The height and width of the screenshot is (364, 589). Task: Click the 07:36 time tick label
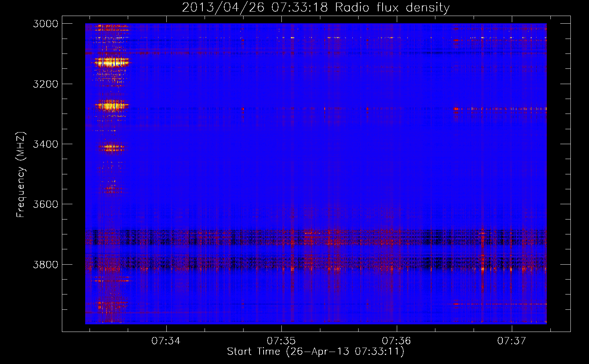(396, 341)
